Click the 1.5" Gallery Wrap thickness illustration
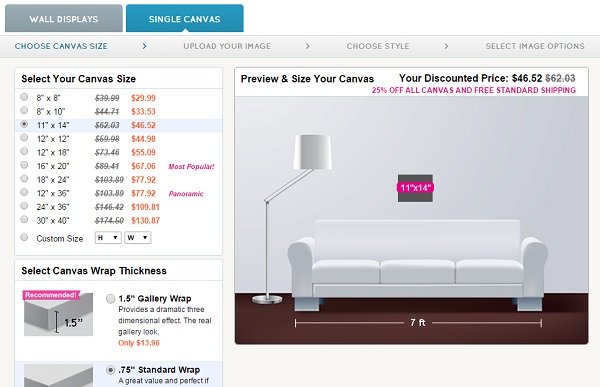Viewport: 600px width, 387px height. coord(58,314)
